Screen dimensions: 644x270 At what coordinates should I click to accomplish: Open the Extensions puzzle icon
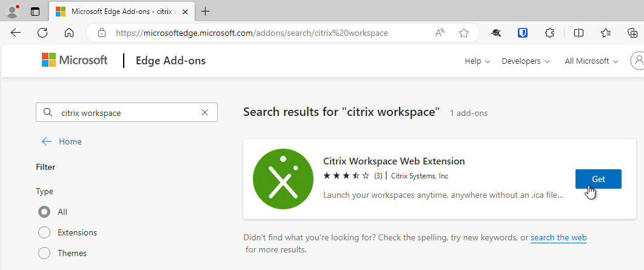(549, 33)
